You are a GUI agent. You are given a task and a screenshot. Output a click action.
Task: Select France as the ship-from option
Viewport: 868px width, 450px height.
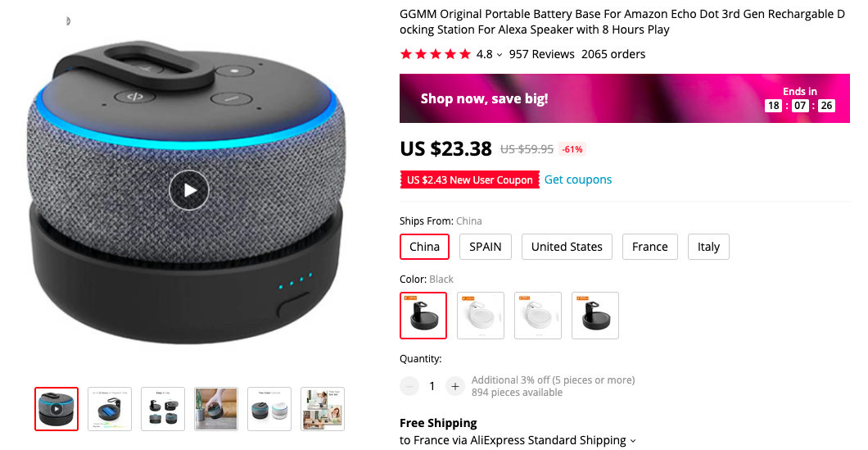650,247
